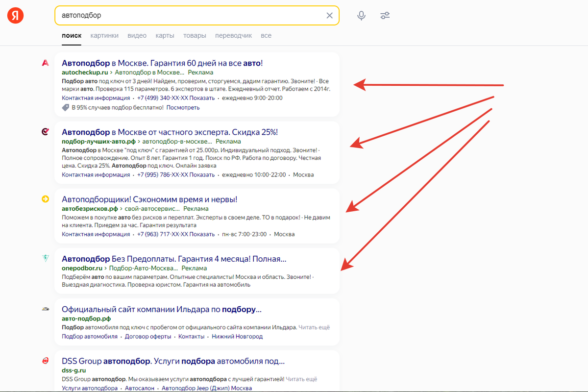
Task: Open Контактная информация of автобезрисков.рф ad
Action: [x=96, y=234]
